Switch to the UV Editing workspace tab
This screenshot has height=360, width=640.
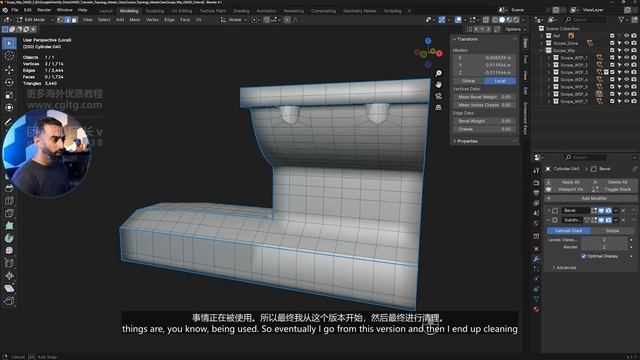click(x=182, y=11)
